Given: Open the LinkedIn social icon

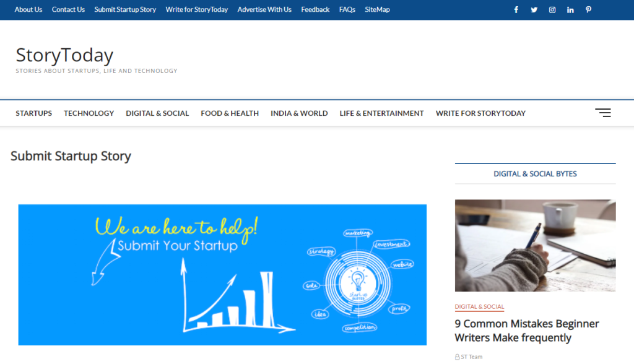Looking at the screenshot, I should click(570, 10).
